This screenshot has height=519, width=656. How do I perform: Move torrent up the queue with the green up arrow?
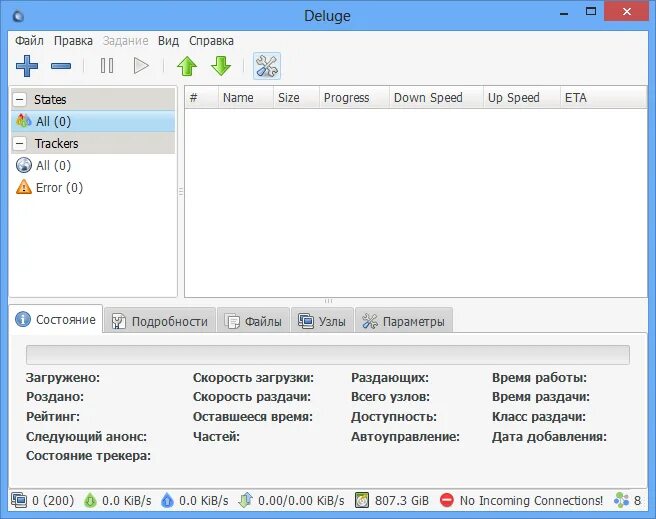pyautogui.click(x=187, y=66)
